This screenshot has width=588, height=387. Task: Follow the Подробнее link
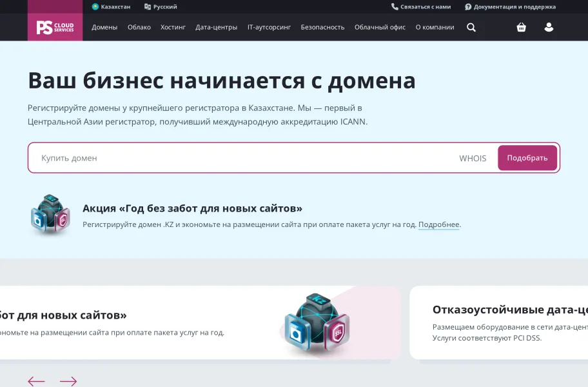pos(439,224)
